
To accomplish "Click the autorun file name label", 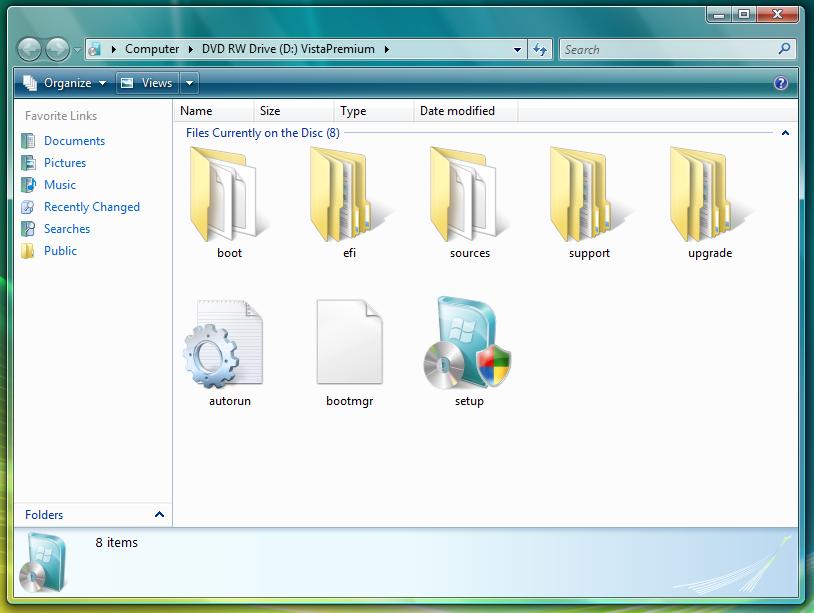I will point(230,401).
